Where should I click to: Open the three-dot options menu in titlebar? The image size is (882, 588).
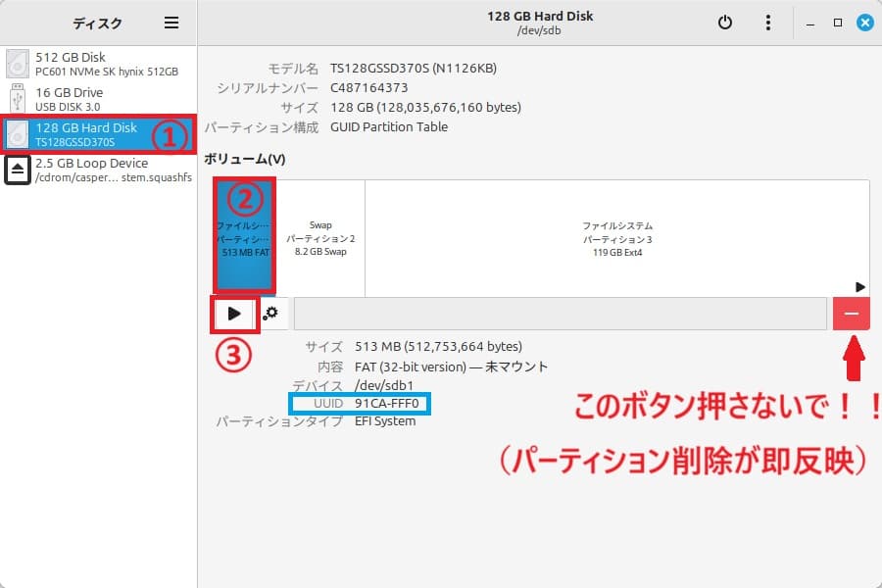point(768,22)
